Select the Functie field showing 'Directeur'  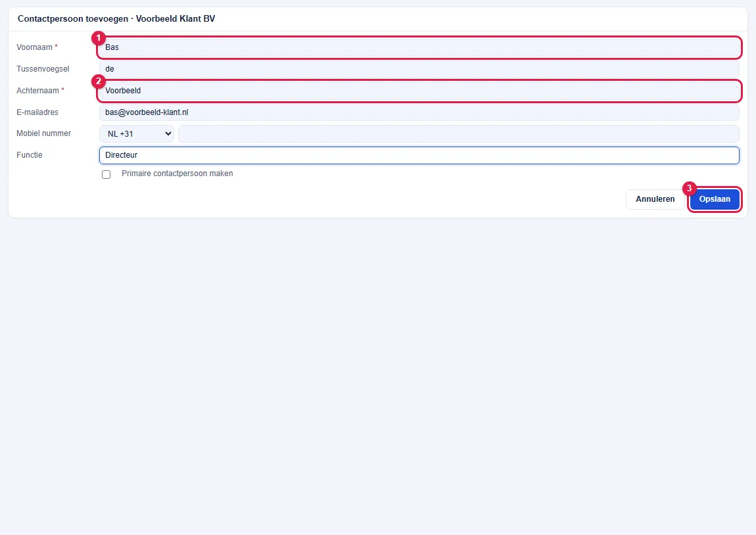(x=419, y=155)
